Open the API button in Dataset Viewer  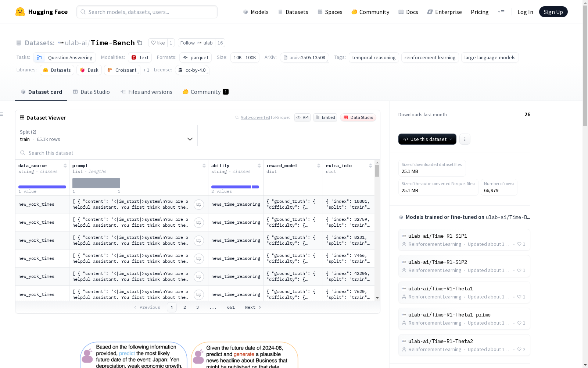coord(302,117)
